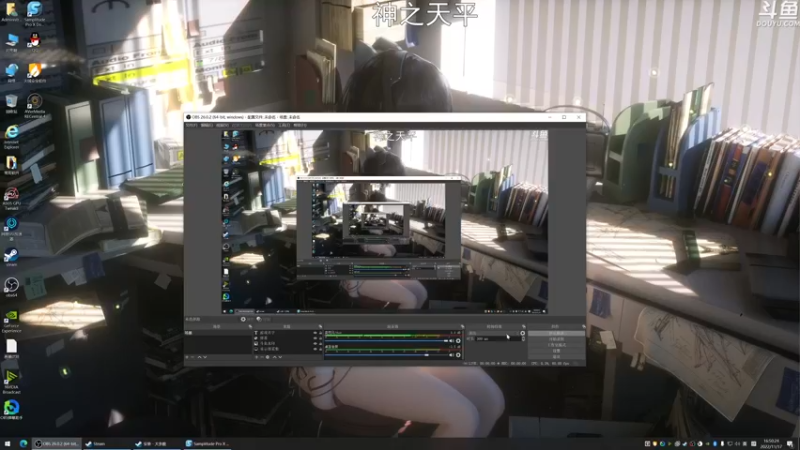The width and height of the screenshot is (800, 450).
Task: Click the 开始录制 Start Recording button
Action: pos(557,339)
